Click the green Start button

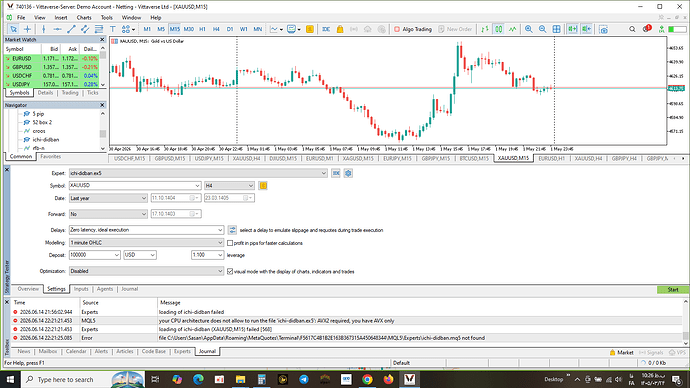[x=673, y=289]
